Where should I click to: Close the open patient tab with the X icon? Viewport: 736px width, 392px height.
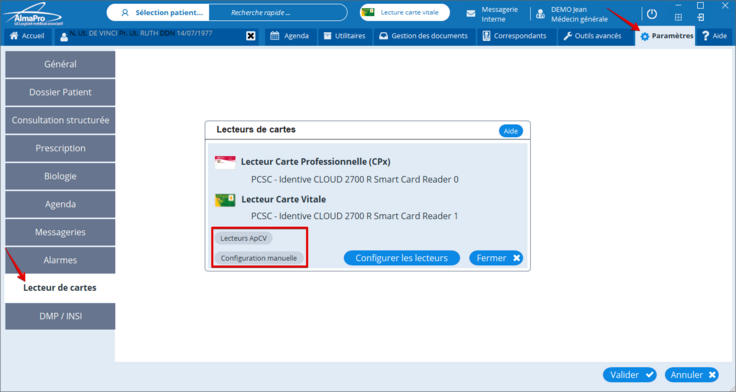(x=251, y=36)
